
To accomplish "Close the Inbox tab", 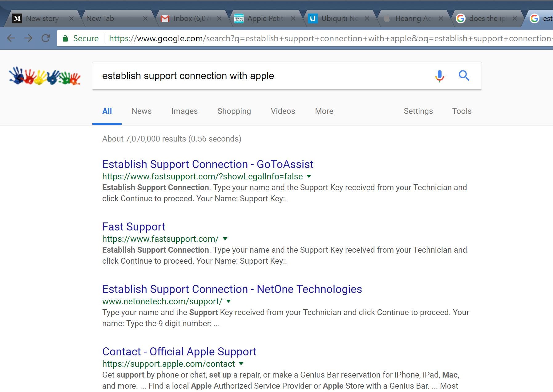I will click(x=219, y=18).
